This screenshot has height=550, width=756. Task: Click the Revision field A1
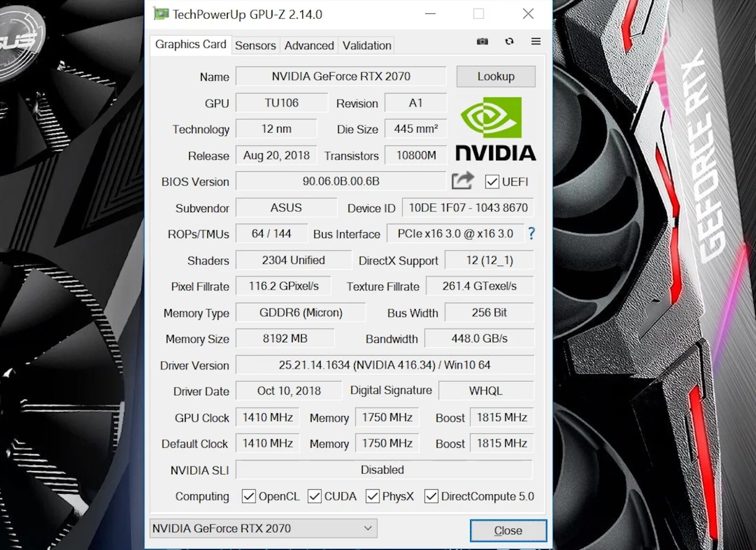click(416, 103)
